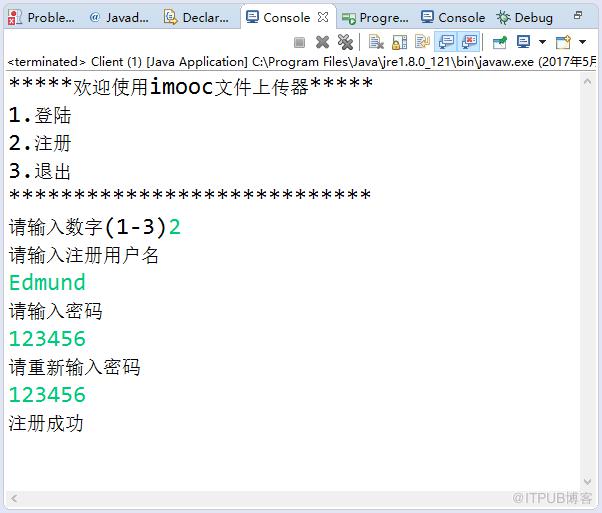Toggle Word Wrap in console toolbar

[x=422, y=42]
